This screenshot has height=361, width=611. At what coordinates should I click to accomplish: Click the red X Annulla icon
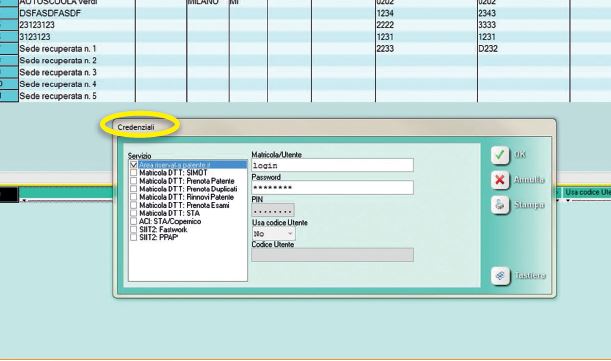click(500, 180)
